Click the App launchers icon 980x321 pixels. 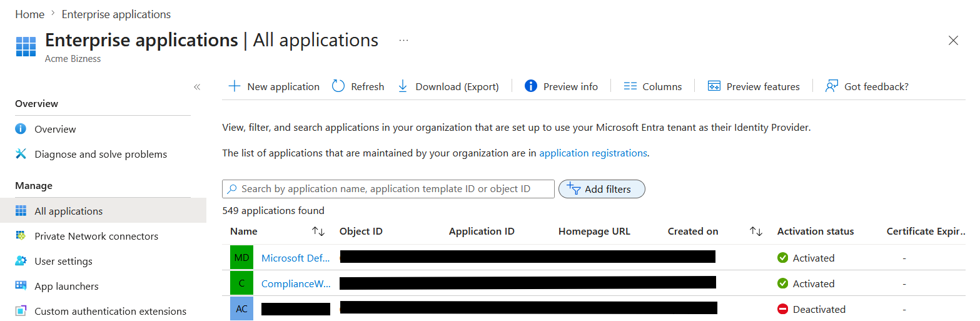[21, 285]
